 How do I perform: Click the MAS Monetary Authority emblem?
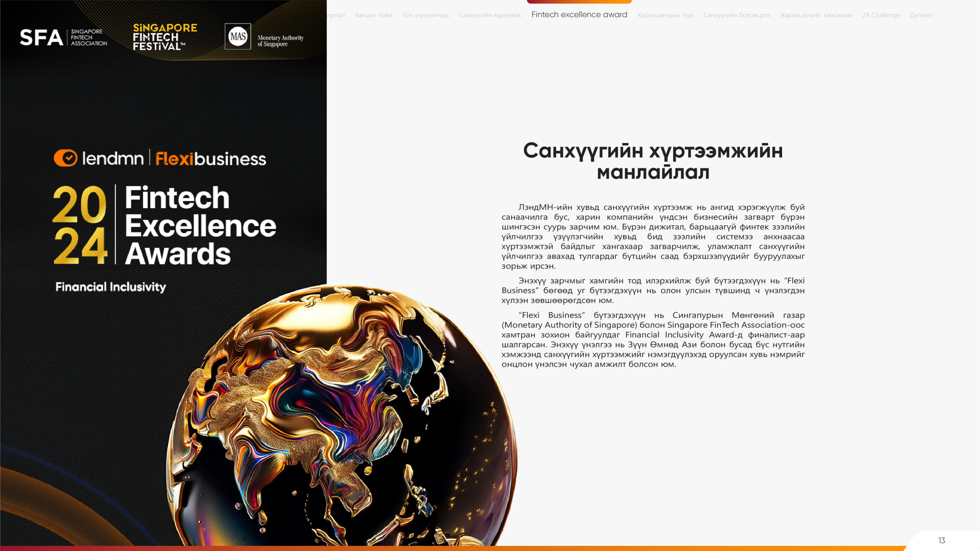238,36
